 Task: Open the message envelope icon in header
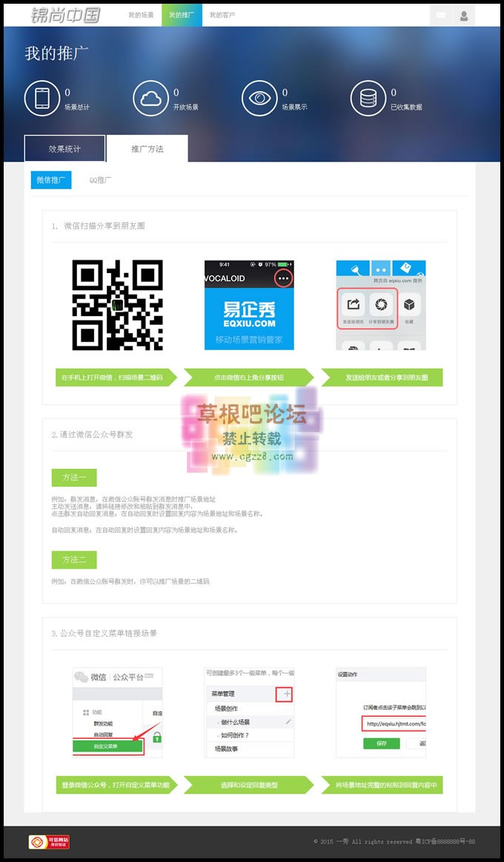tap(441, 16)
